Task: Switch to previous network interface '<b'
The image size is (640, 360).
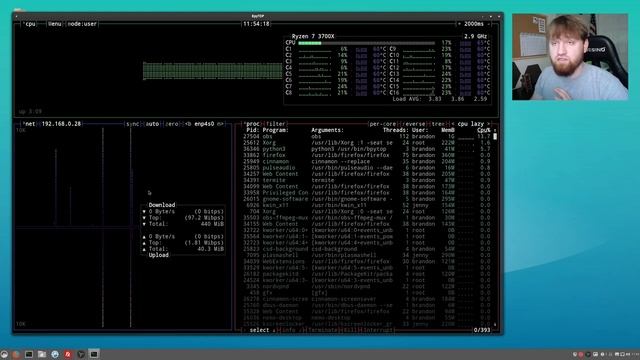Action: [188, 124]
